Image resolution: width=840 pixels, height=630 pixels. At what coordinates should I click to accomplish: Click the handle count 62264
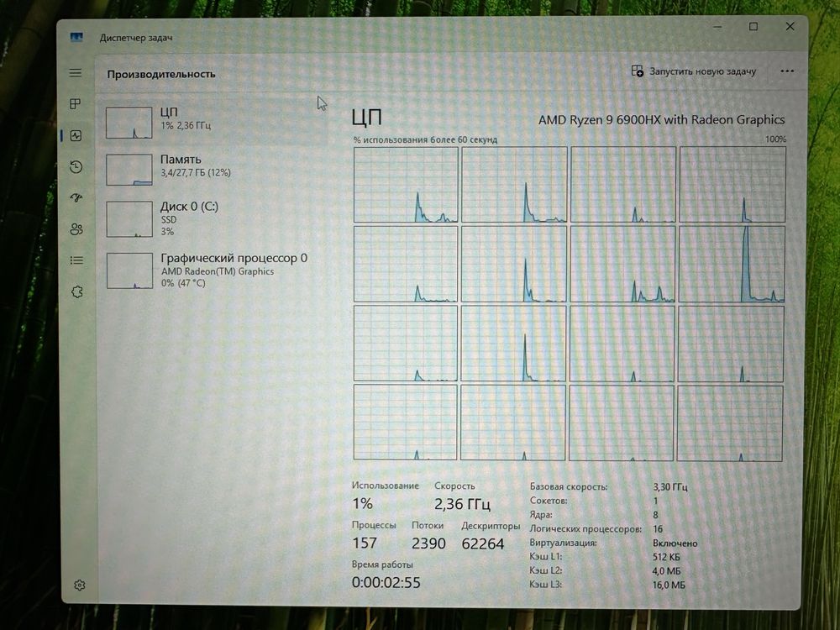point(483,543)
